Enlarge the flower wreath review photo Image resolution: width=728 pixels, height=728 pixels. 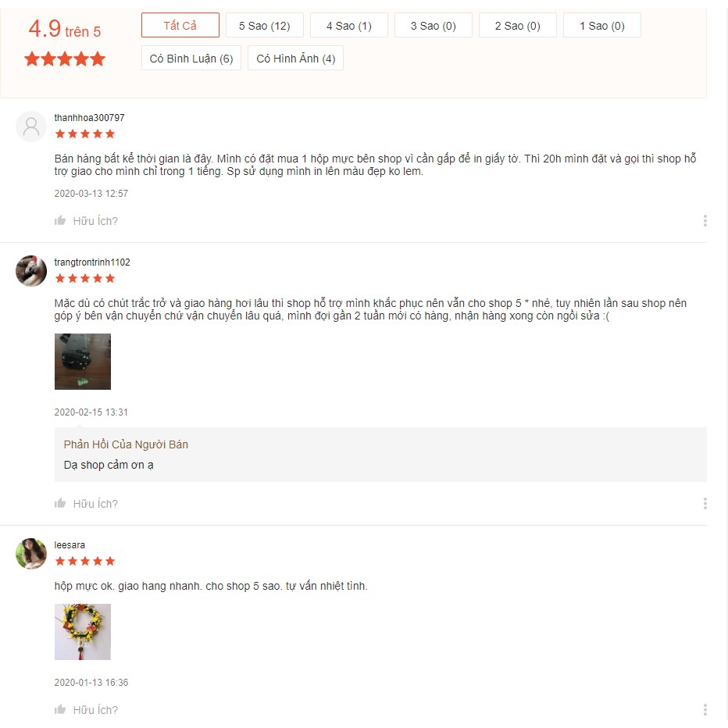coord(83,632)
